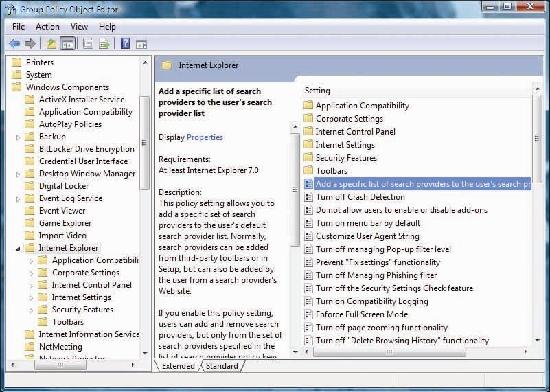Click the Security Features folder icon in list
Image resolution: width=550 pixels, height=392 pixels.
[x=308, y=157]
